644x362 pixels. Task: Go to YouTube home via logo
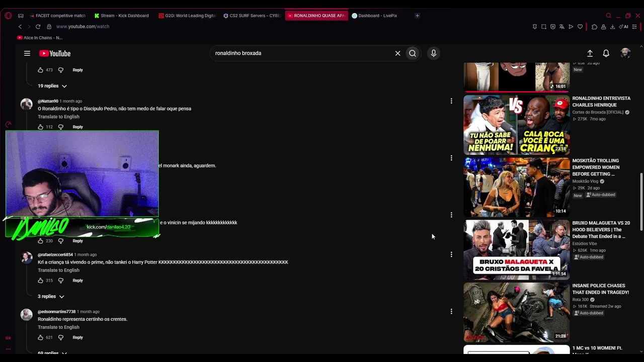tap(55, 53)
